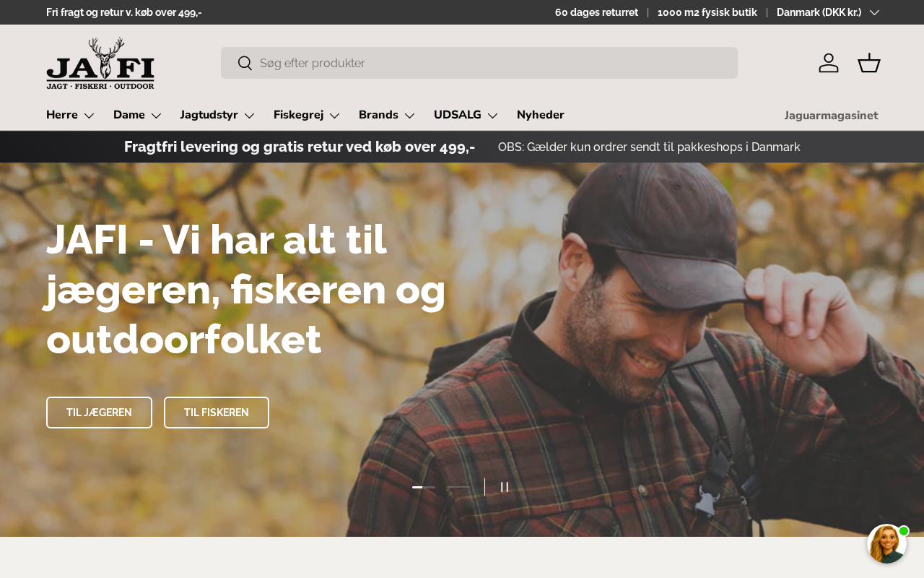
Task: Click the TIL FISKEREN button
Action: coord(217,413)
